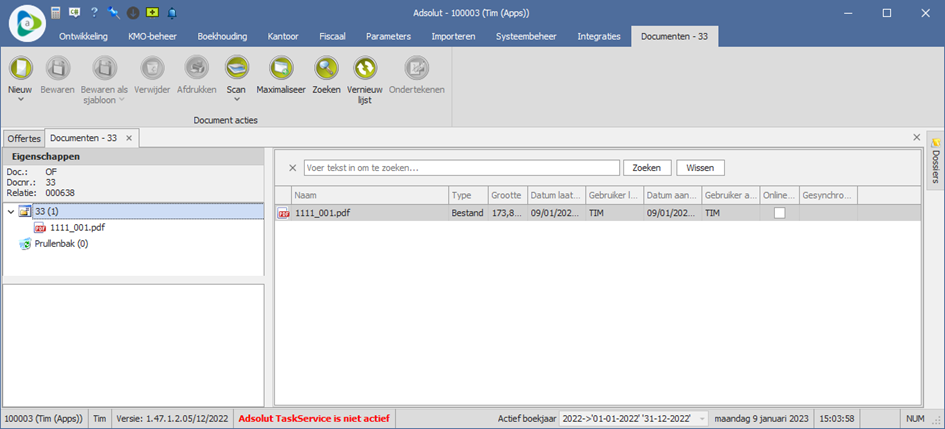Viewport: 945px width, 429px height.
Task: Click the PDF icon of 1111_001.pdf in tree
Action: pos(40,227)
